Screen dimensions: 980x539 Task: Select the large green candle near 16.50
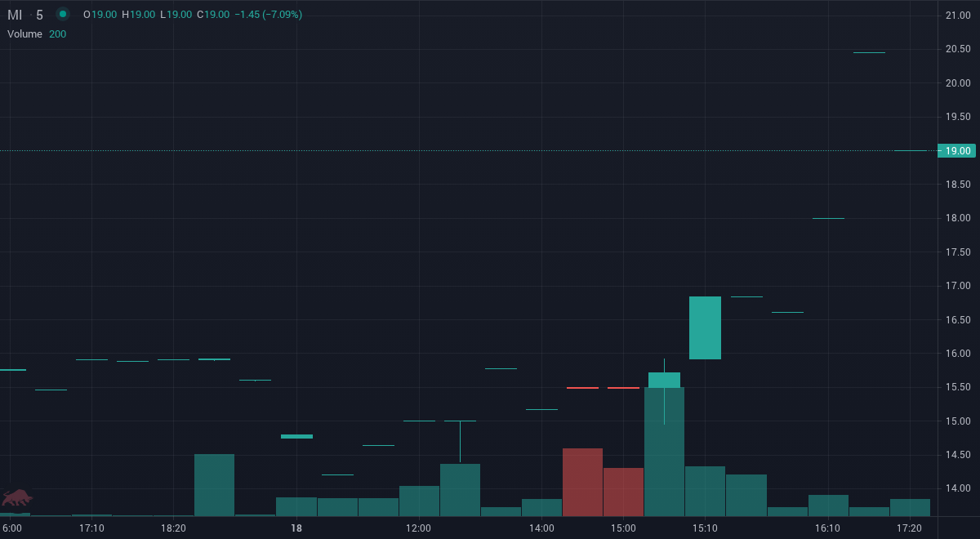coord(705,327)
